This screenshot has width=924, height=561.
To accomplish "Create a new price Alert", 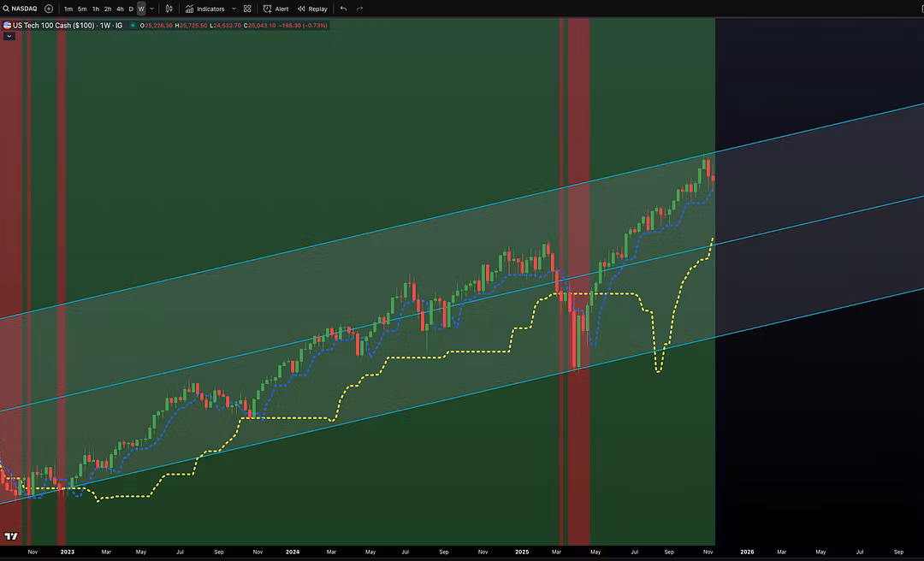I will coord(276,9).
